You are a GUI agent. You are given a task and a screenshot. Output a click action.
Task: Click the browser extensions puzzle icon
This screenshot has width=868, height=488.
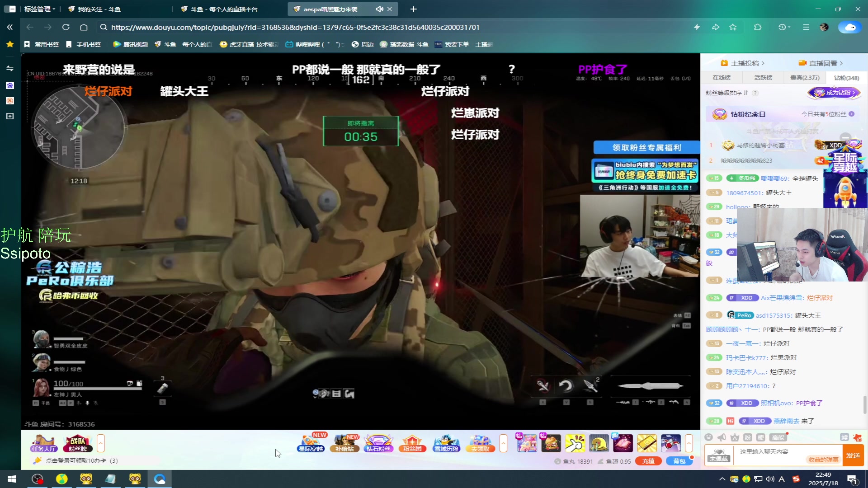coord(758,27)
